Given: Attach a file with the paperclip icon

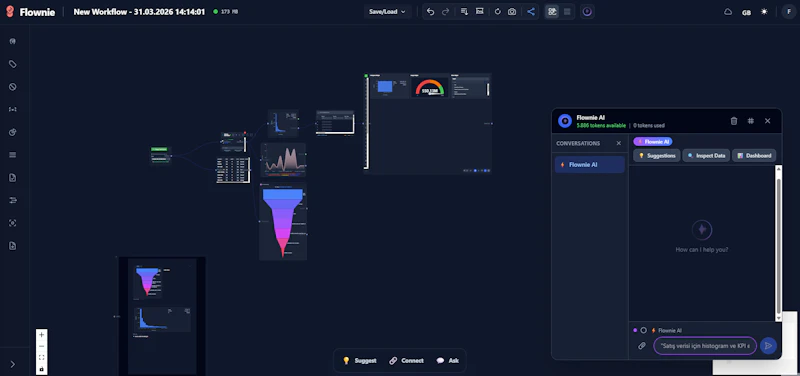Looking at the screenshot, I should (x=642, y=345).
